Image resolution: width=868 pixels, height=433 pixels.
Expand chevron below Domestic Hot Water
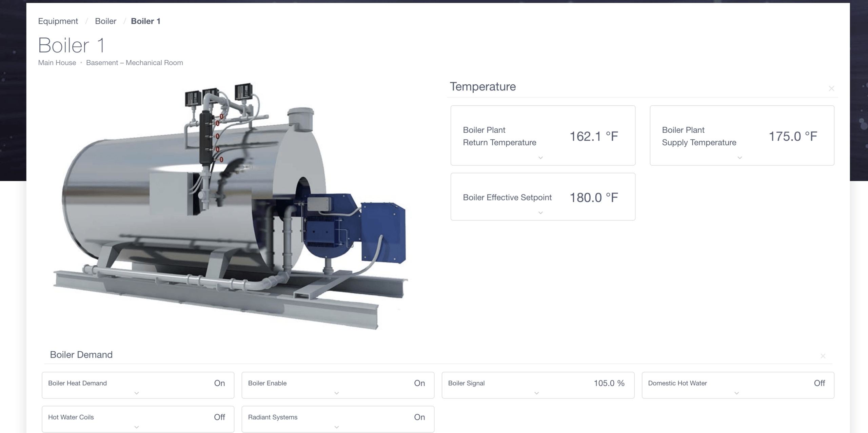pos(736,393)
